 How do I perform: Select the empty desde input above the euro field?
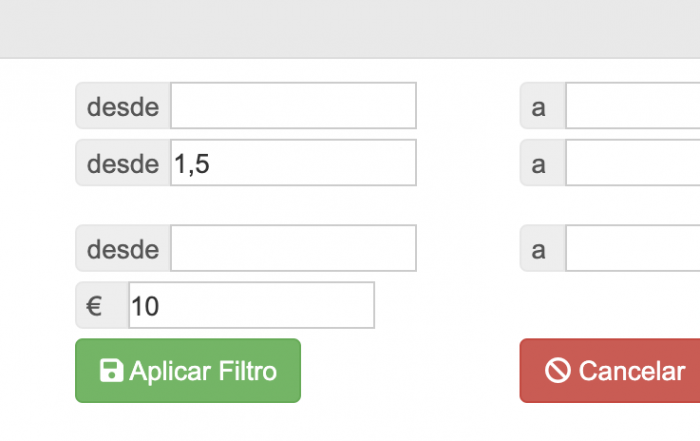(293, 248)
